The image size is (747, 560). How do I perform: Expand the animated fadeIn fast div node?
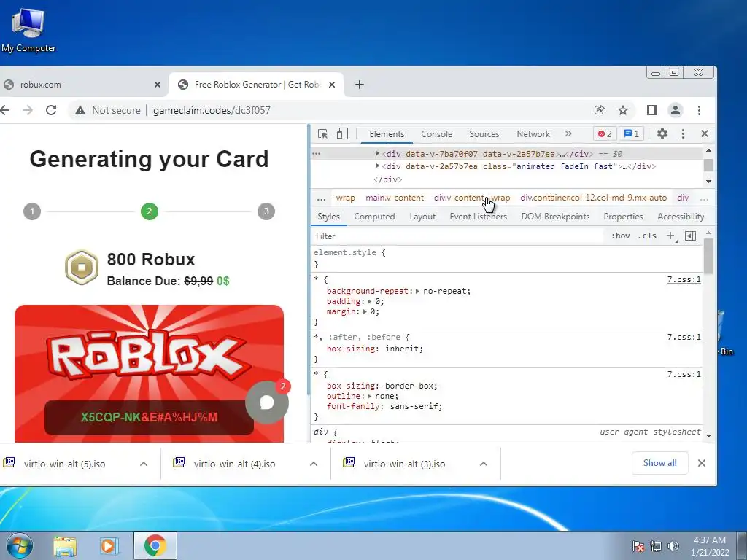(x=377, y=166)
